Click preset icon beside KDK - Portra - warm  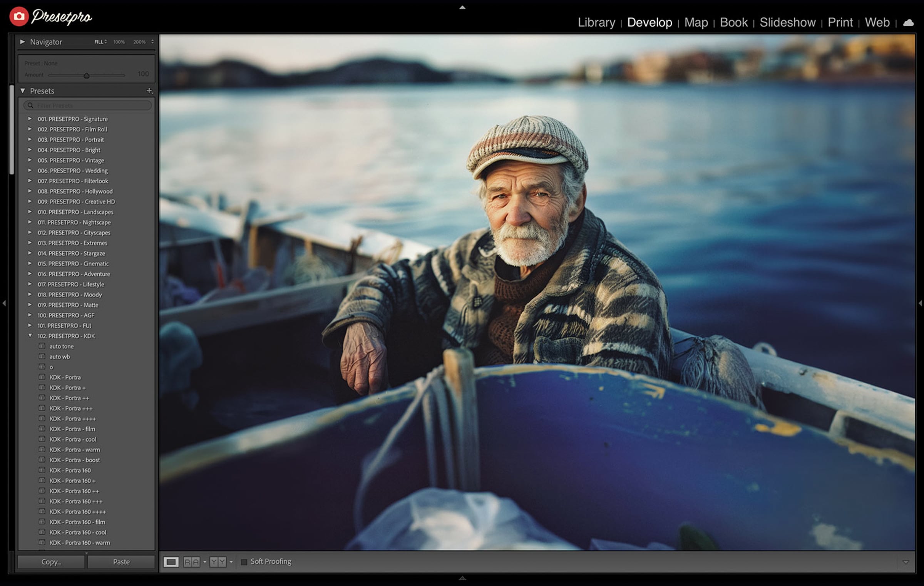pos(42,449)
